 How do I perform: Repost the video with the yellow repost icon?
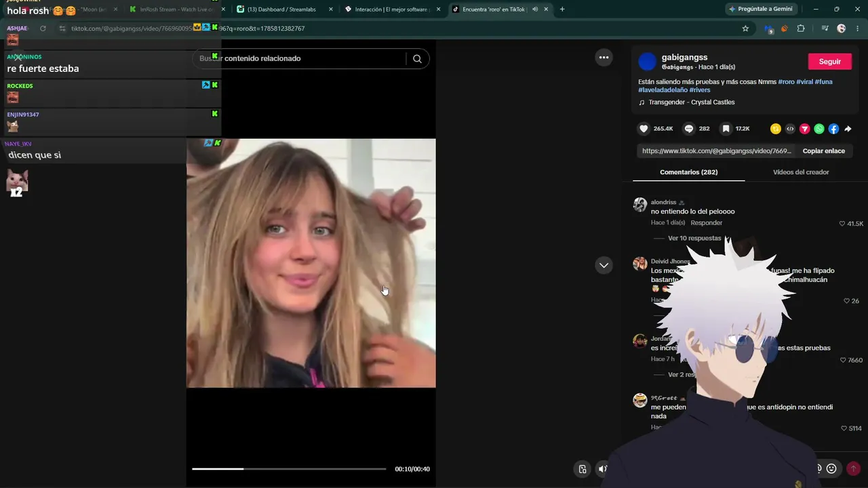pos(776,129)
